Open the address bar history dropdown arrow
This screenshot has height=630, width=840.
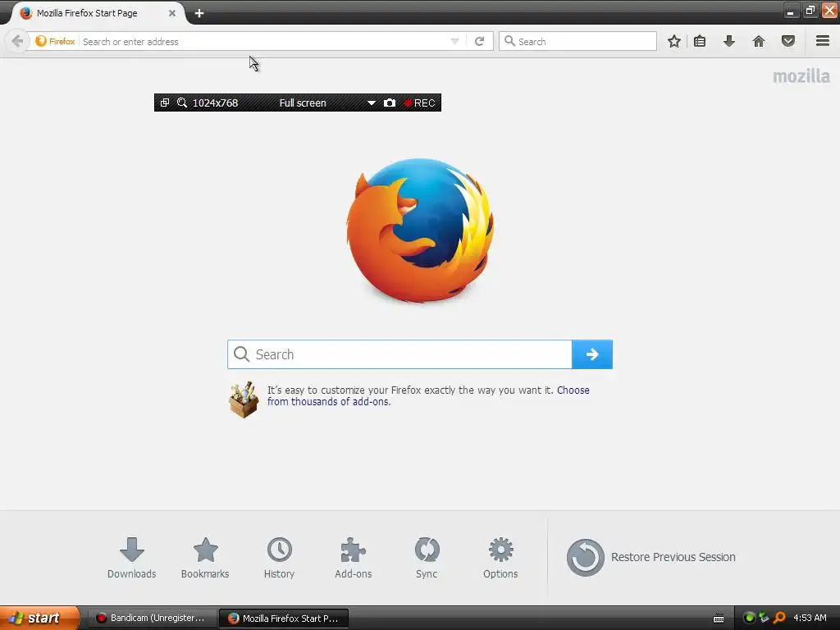pos(454,41)
